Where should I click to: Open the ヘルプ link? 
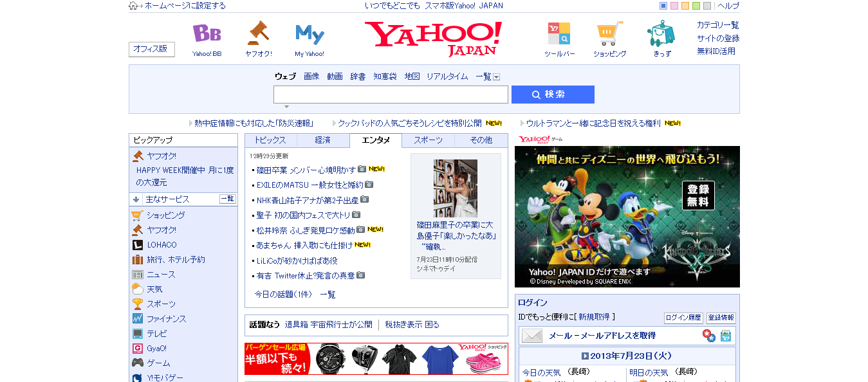coord(728,6)
